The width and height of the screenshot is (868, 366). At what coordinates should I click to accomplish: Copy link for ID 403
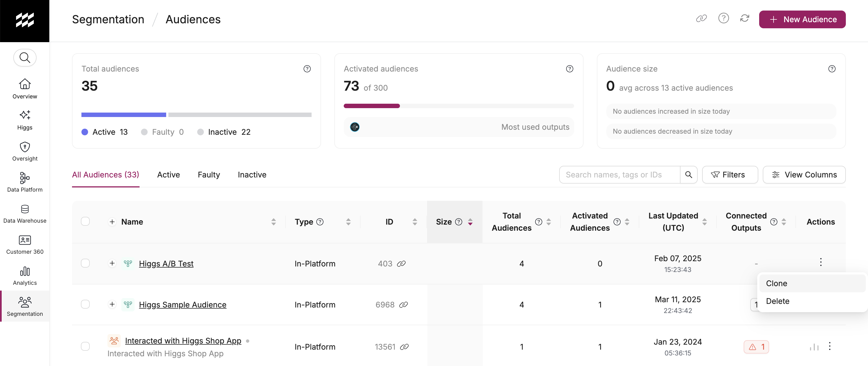coord(401,264)
